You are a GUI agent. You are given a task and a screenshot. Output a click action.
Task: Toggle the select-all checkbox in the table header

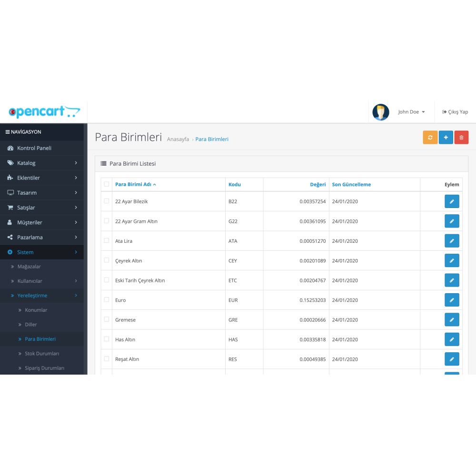tap(106, 183)
